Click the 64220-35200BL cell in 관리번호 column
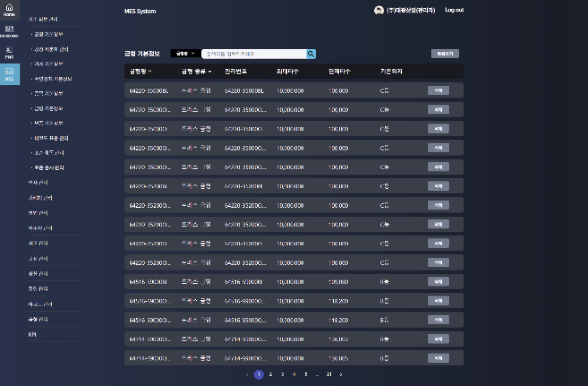 coord(243,186)
